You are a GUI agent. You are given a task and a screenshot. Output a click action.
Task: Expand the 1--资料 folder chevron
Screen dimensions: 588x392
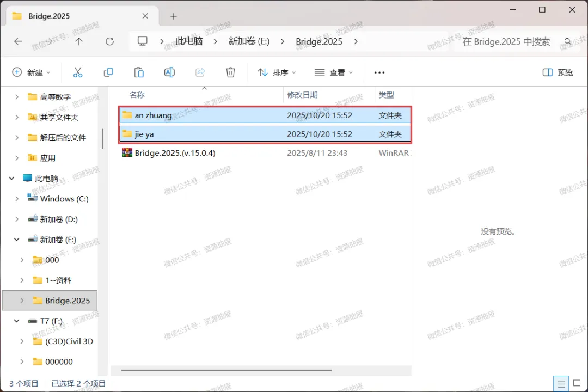click(x=22, y=280)
